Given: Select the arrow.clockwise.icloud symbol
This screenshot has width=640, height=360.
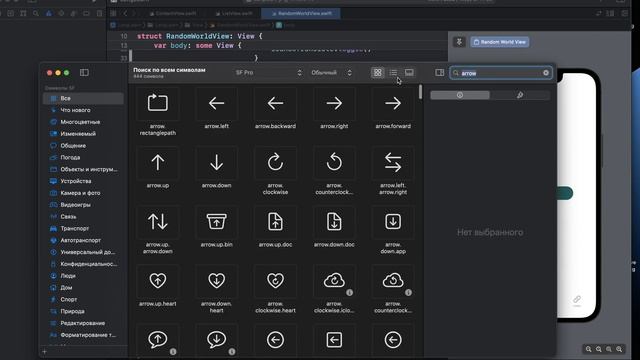Looking at the screenshot, I should click(x=334, y=281).
